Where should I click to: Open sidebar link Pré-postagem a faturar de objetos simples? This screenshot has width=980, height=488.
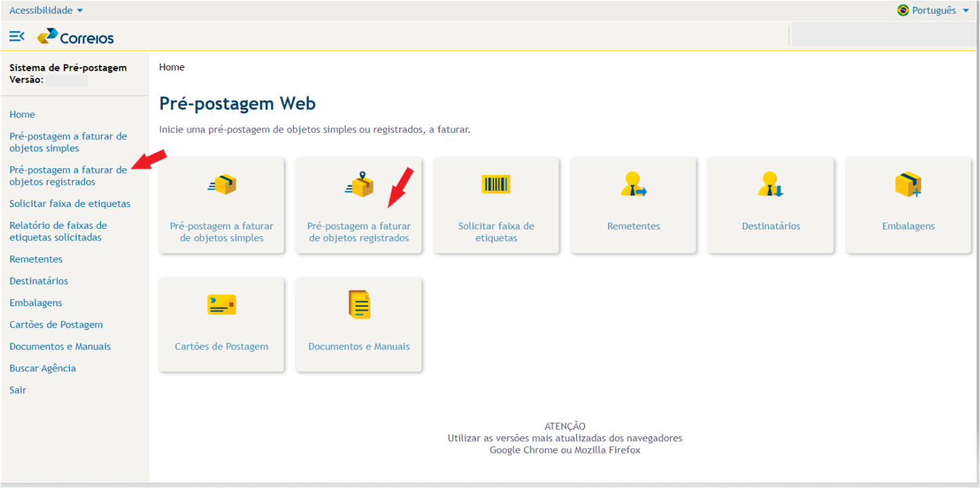tap(68, 142)
